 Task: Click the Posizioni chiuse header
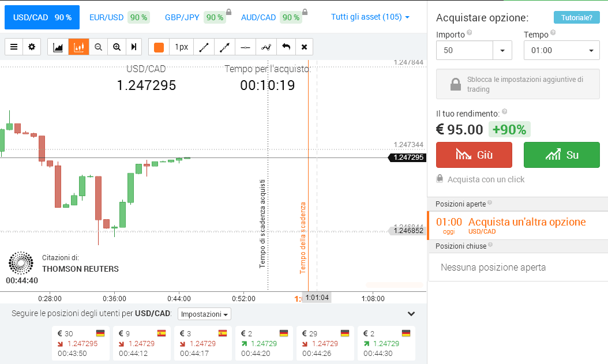point(517,246)
